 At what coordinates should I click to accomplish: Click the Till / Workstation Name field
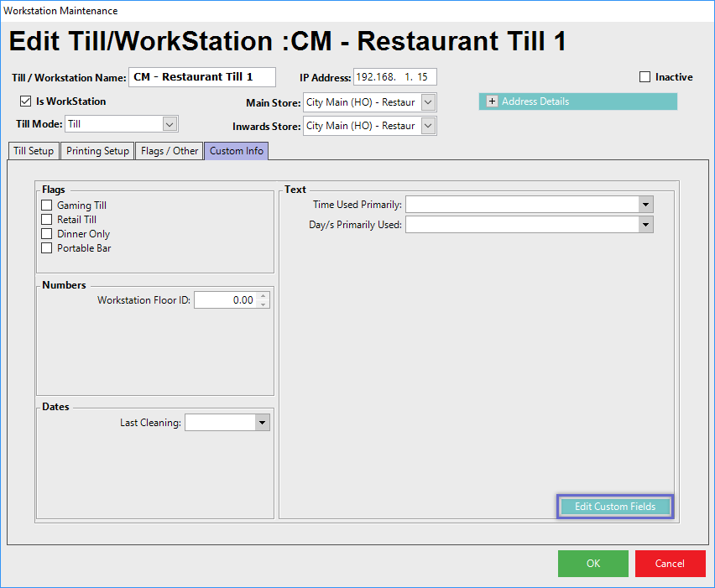[x=202, y=77]
